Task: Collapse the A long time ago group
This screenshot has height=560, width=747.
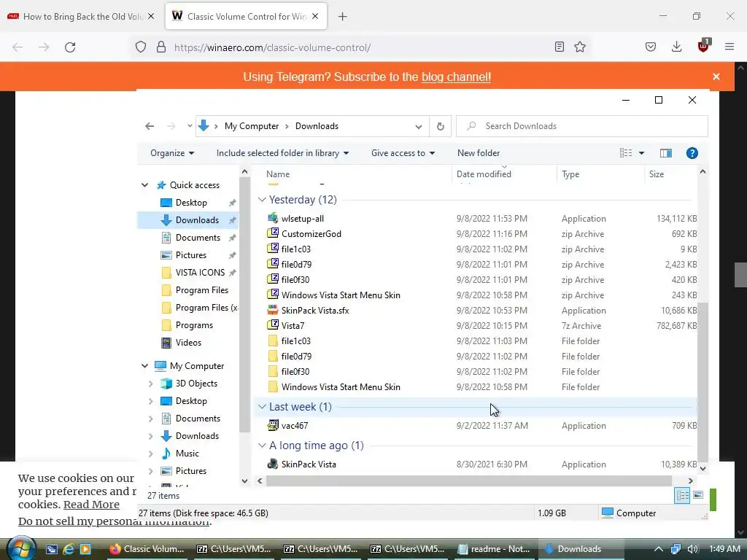Action: tap(262, 446)
